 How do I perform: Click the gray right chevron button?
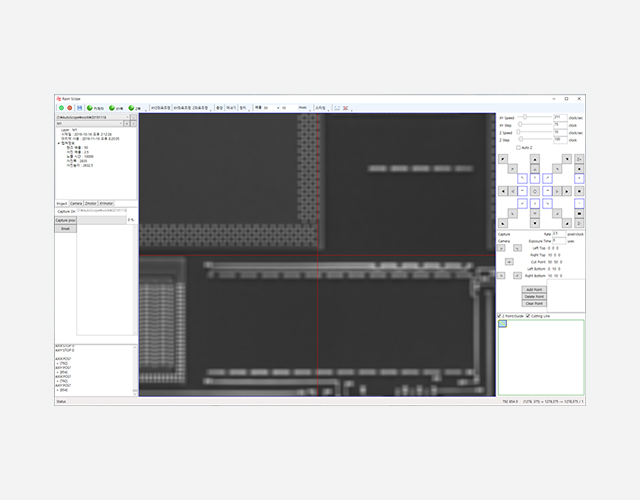point(557,191)
